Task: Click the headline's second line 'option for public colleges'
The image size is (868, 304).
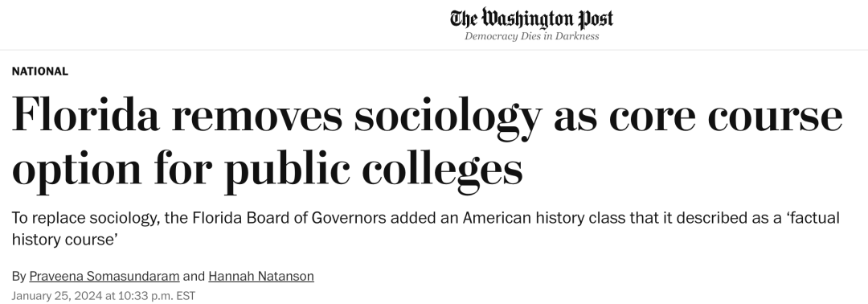Action: click(268, 169)
